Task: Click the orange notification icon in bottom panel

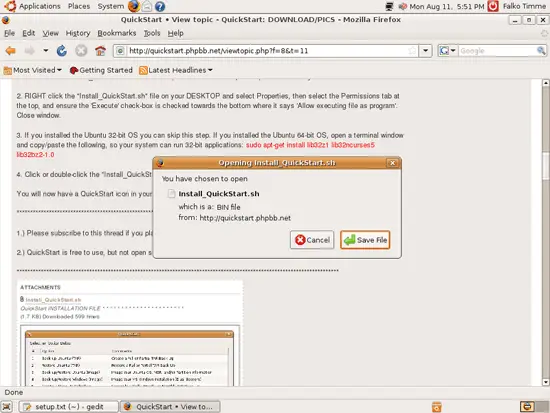Action: (436, 407)
